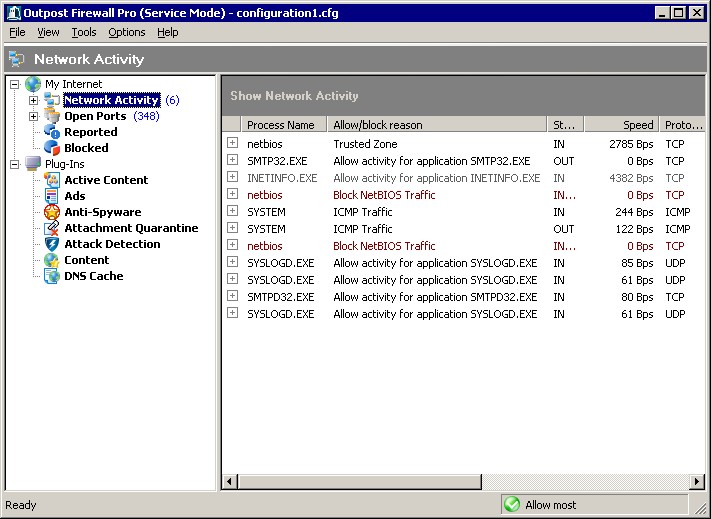This screenshot has width=711, height=519.
Task: Click 4382 Bps speed value
Action: point(631,178)
